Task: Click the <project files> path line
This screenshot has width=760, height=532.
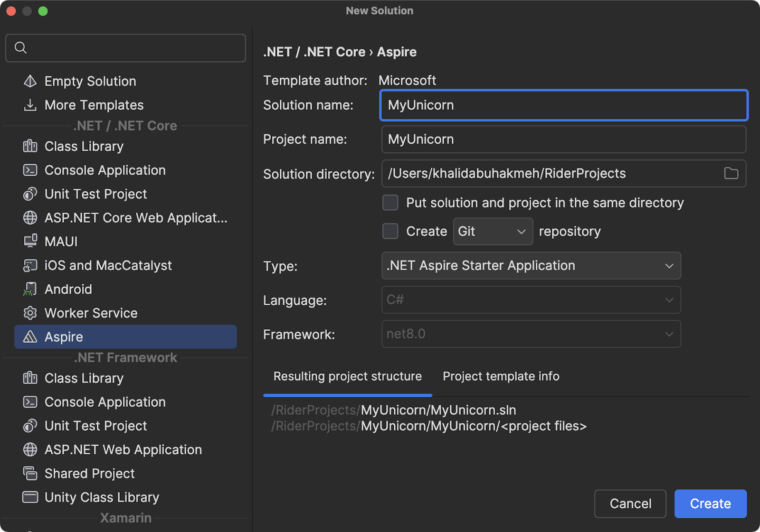Action: [x=428, y=426]
